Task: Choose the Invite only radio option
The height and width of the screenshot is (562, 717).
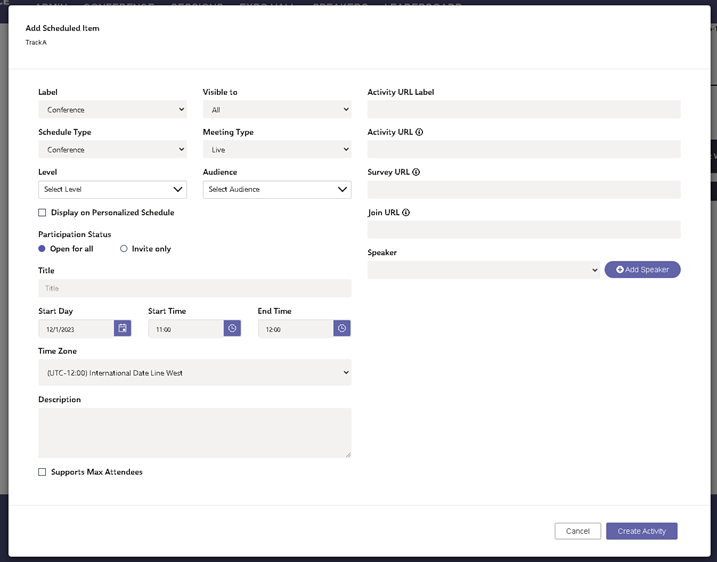Action: (x=123, y=249)
